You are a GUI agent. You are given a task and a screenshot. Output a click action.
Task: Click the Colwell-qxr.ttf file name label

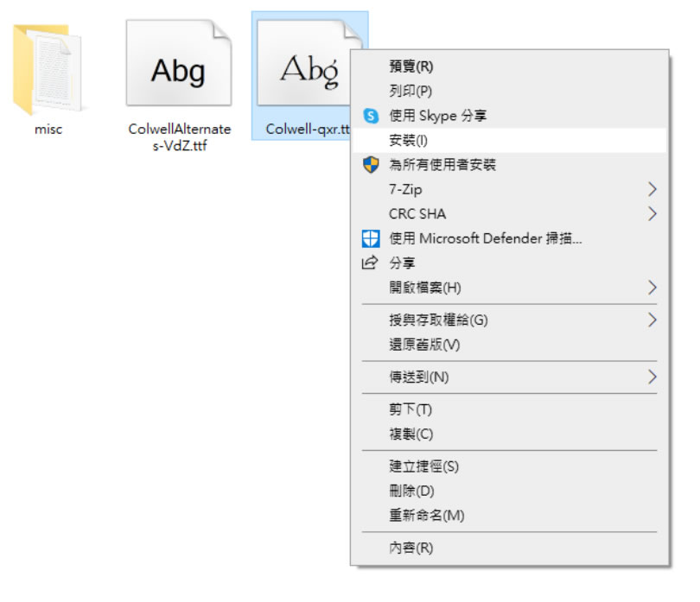click(x=308, y=129)
